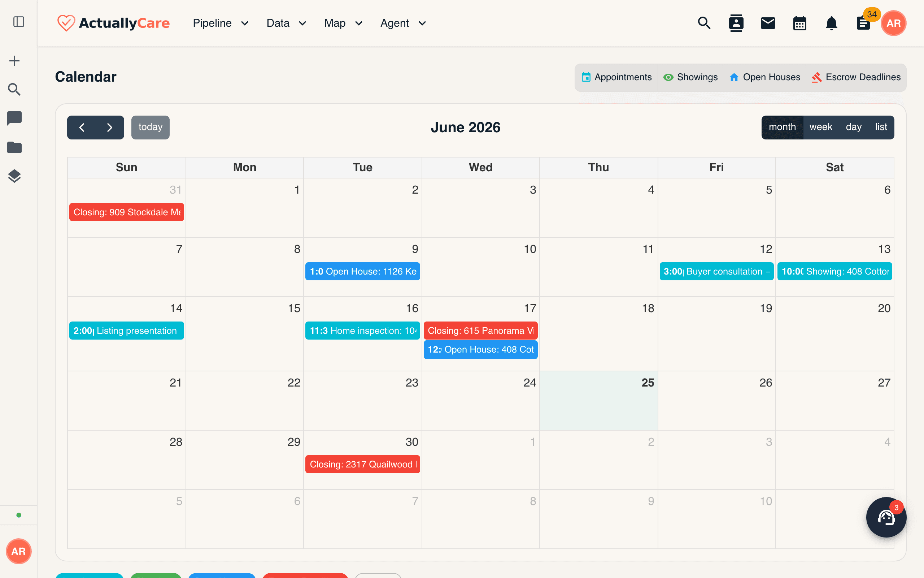Image resolution: width=924 pixels, height=578 pixels.
Task: Click the plus add icon in sidebar
Action: [x=14, y=60]
